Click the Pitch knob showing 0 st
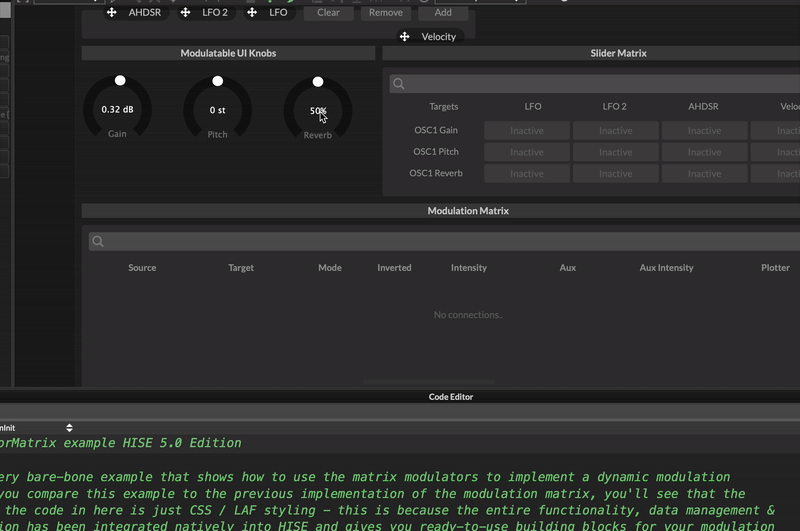This screenshot has height=531, width=800. pyautogui.click(x=217, y=109)
